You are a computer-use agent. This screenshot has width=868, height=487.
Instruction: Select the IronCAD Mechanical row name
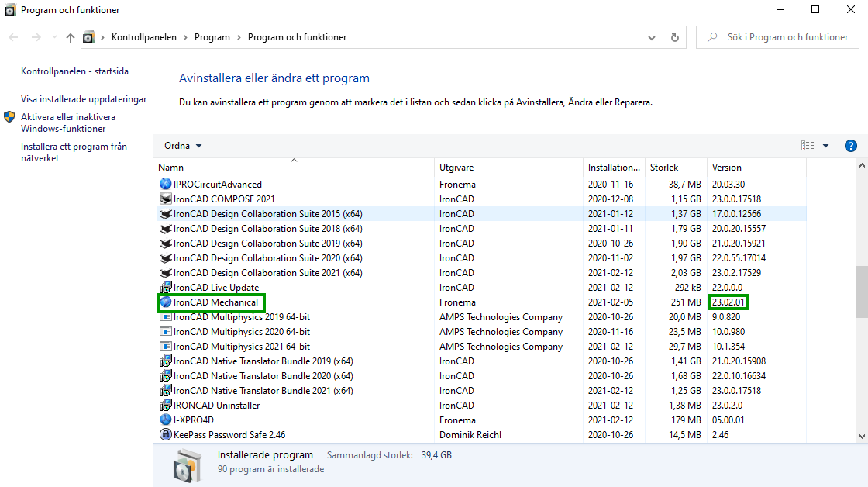(x=215, y=302)
